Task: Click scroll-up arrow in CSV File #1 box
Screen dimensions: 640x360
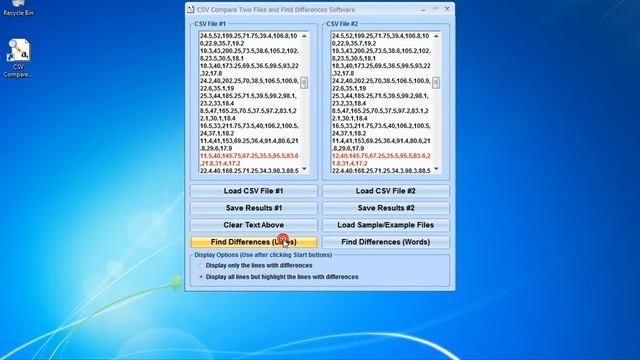Action: (x=304, y=36)
